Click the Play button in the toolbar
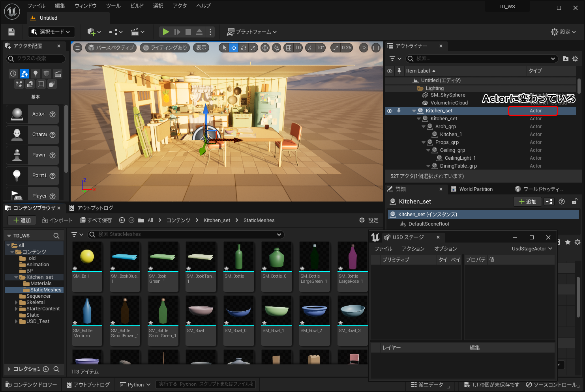Screen dimensions: 585x392 [x=166, y=32]
